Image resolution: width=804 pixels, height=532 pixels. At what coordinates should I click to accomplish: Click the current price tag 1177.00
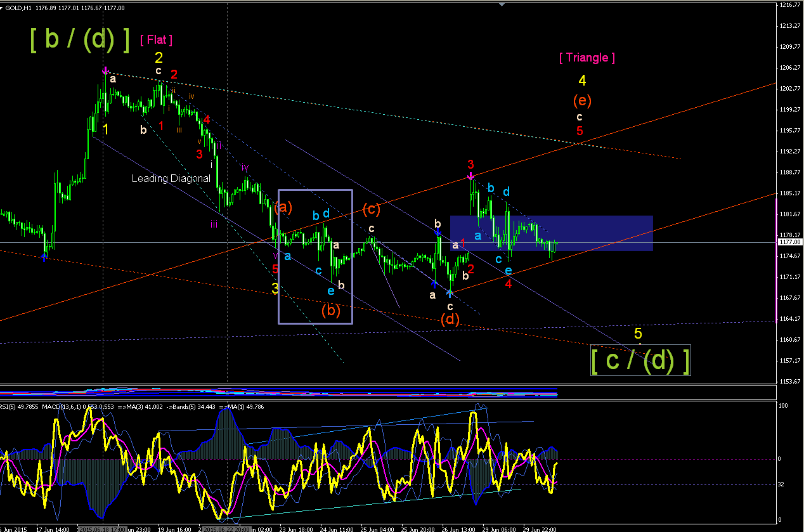789,242
